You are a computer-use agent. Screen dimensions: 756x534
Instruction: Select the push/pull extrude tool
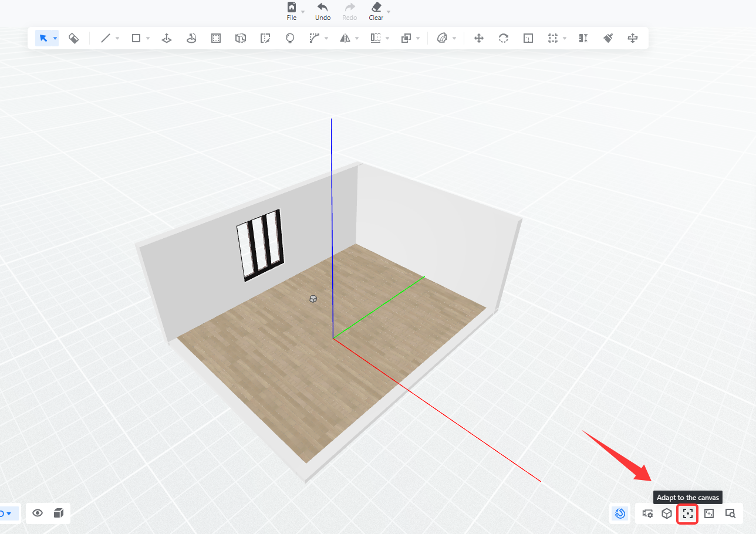coord(167,38)
